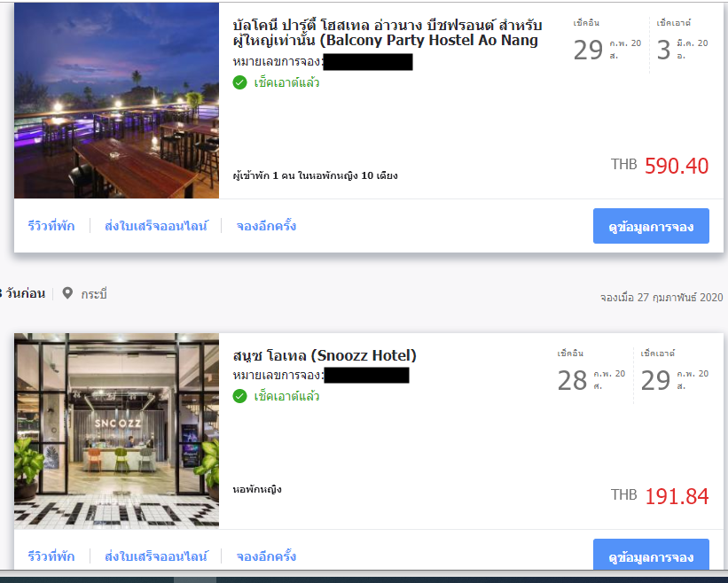Open the Snoozz Hotel lobby photo

pyautogui.click(x=116, y=431)
